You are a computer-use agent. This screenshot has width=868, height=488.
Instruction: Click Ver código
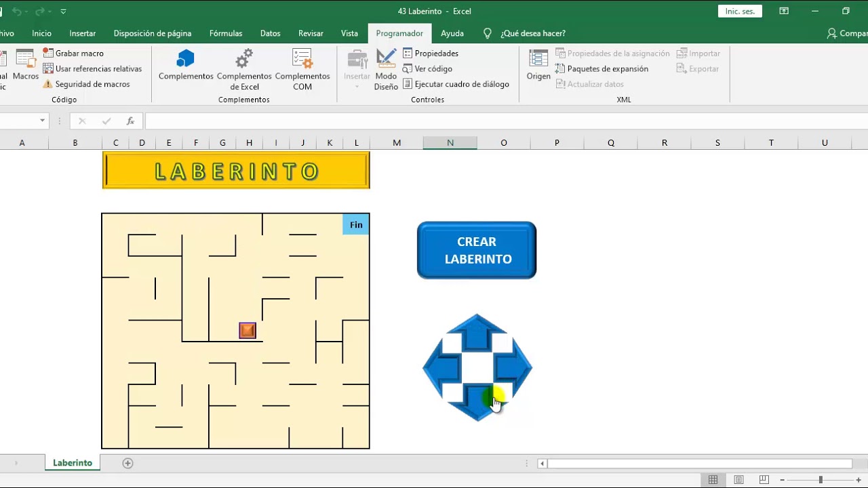pos(427,68)
